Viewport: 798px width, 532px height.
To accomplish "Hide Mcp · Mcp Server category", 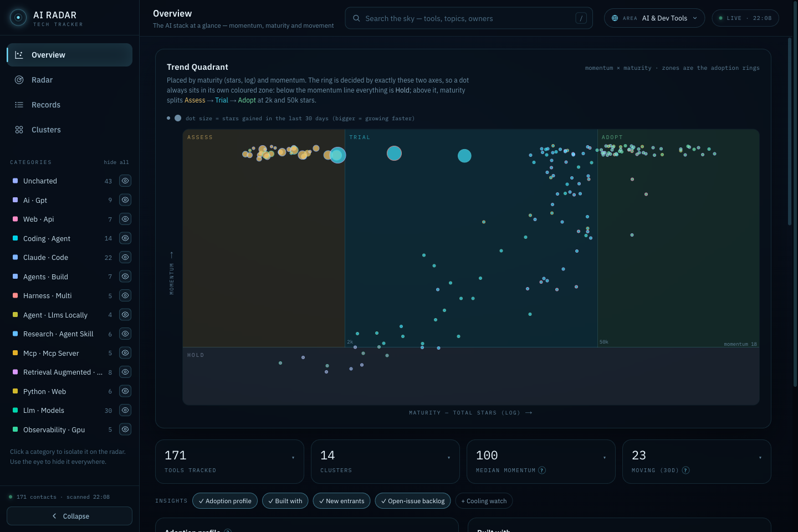I will coord(125,353).
